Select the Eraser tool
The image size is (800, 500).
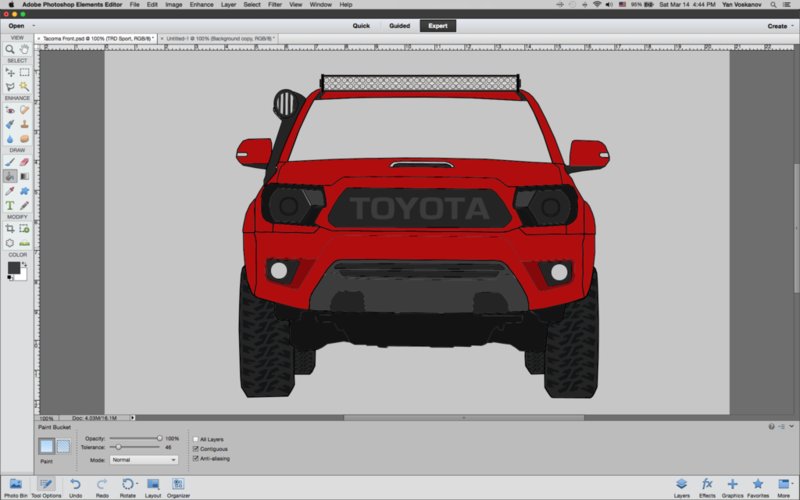[x=24, y=162]
